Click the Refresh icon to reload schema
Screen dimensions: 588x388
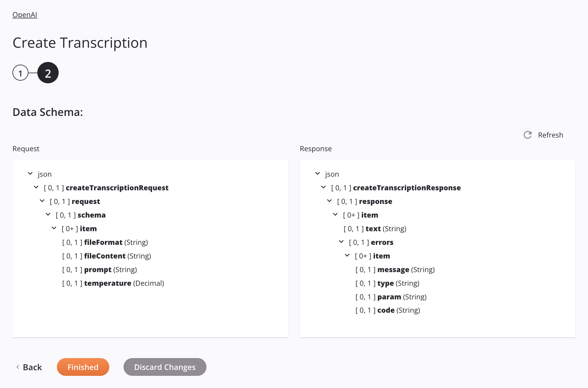pos(528,135)
